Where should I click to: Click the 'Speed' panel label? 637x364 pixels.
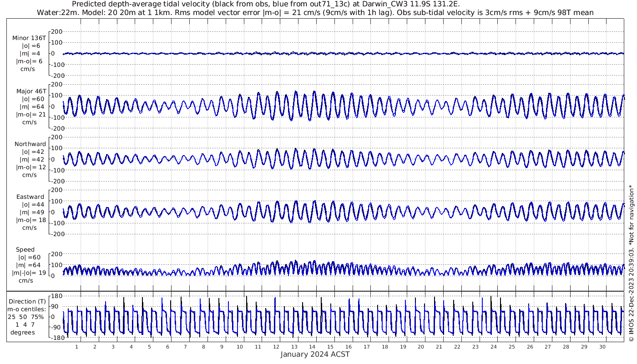[x=25, y=250]
